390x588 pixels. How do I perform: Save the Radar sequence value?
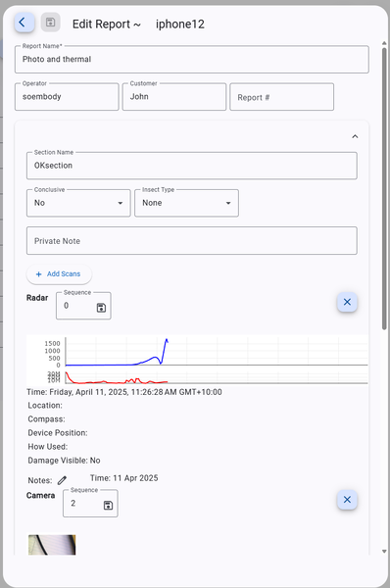pyautogui.click(x=101, y=308)
